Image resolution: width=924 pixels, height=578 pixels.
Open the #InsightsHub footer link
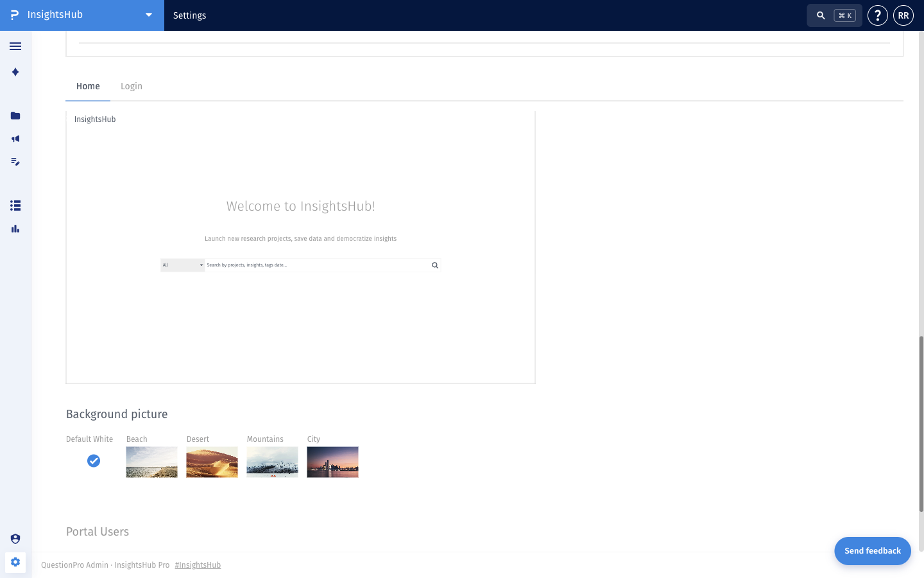tap(198, 565)
